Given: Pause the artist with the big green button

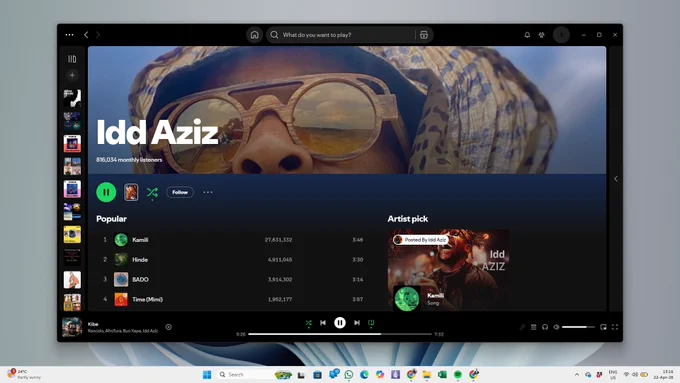Looking at the screenshot, I should [106, 192].
